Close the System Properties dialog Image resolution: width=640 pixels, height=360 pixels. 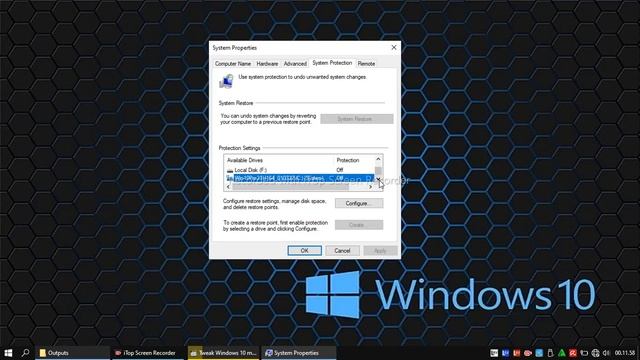pos(394,48)
